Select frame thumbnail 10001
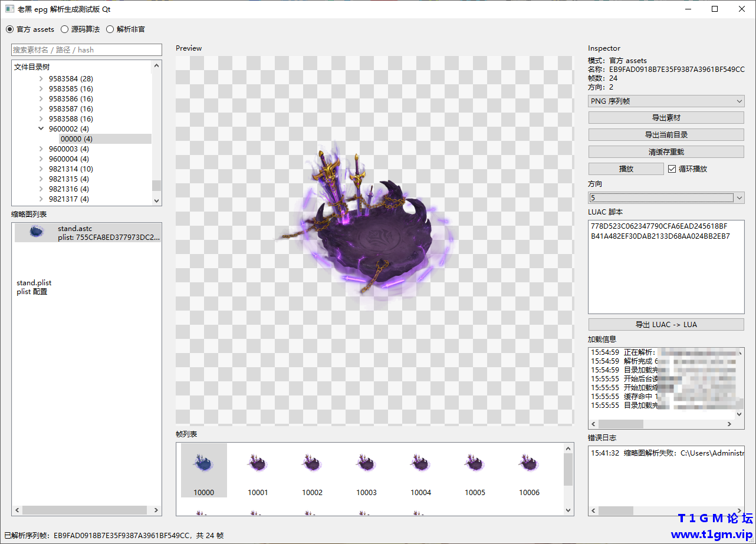Screen dimensions: 756x544 tap(258, 470)
